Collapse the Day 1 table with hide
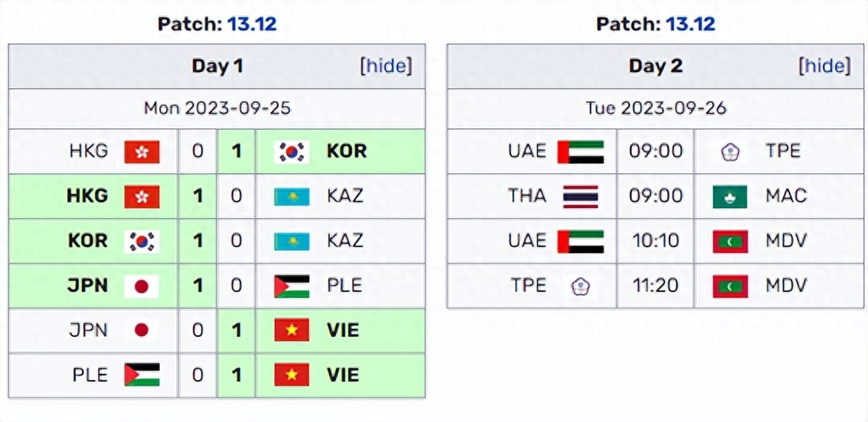Screen dimensions: 868x422 pyautogui.click(x=386, y=66)
